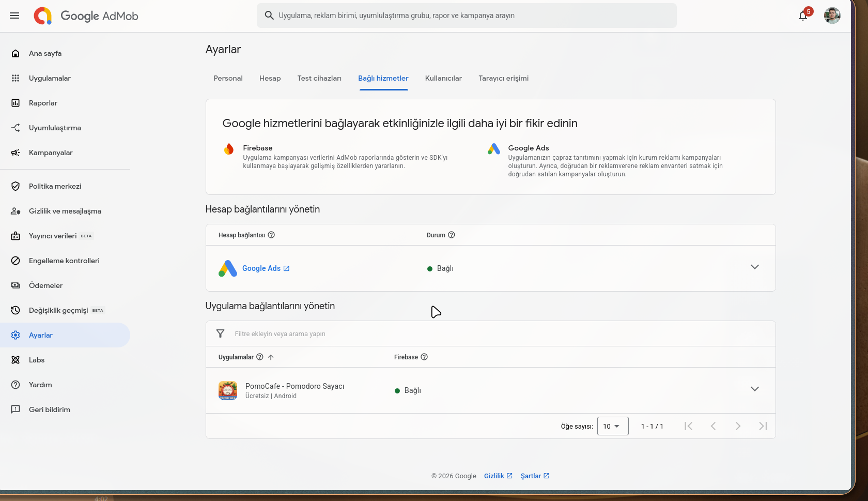
Task: Click the Politika merkezi shield icon
Action: click(x=16, y=186)
